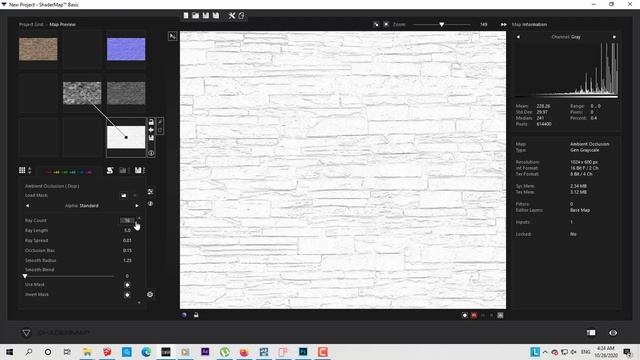Click the Ray Length value 5.0
Viewport: 640px width, 360px height.
pyautogui.click(x=127, y=231)
